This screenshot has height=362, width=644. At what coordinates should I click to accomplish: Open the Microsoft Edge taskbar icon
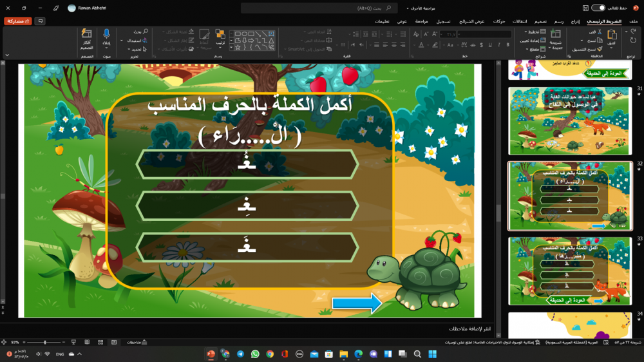click(x=359, y=354)
